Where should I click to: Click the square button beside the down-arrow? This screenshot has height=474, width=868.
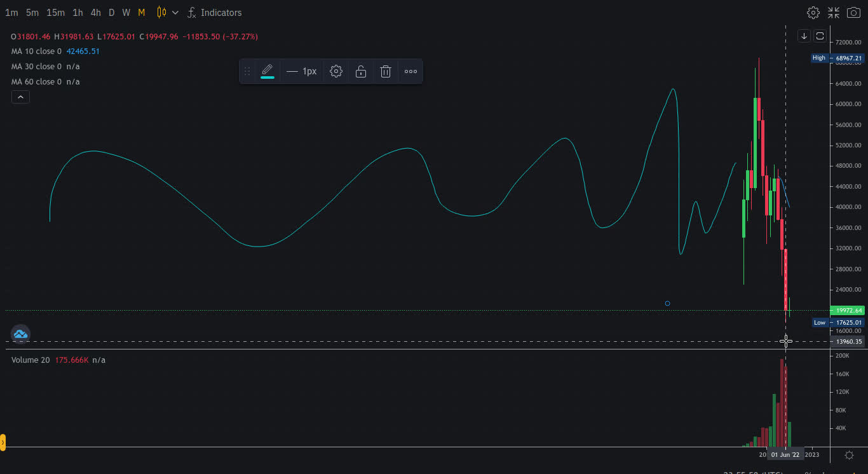820,36
